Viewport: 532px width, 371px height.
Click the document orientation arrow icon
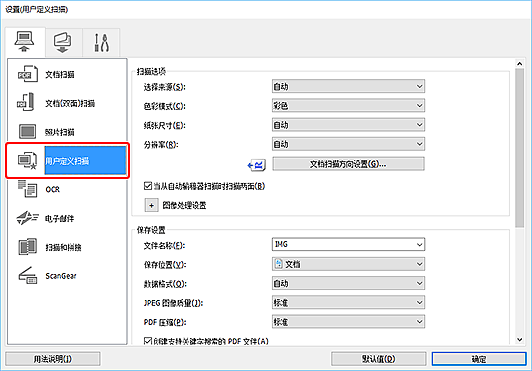tap(257, 165)
